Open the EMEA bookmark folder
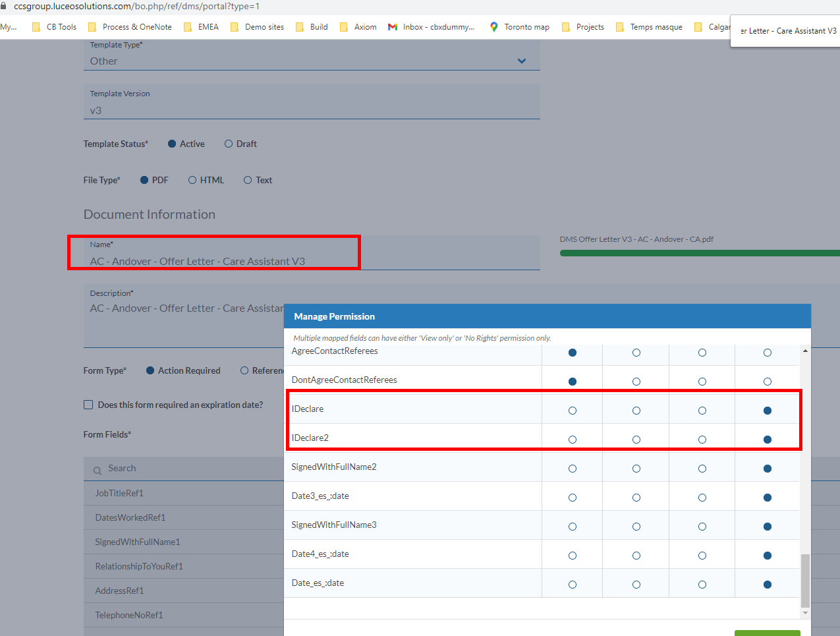Image resolution: width=840 pixels, height=636 pixels. (x=201, y=27)
